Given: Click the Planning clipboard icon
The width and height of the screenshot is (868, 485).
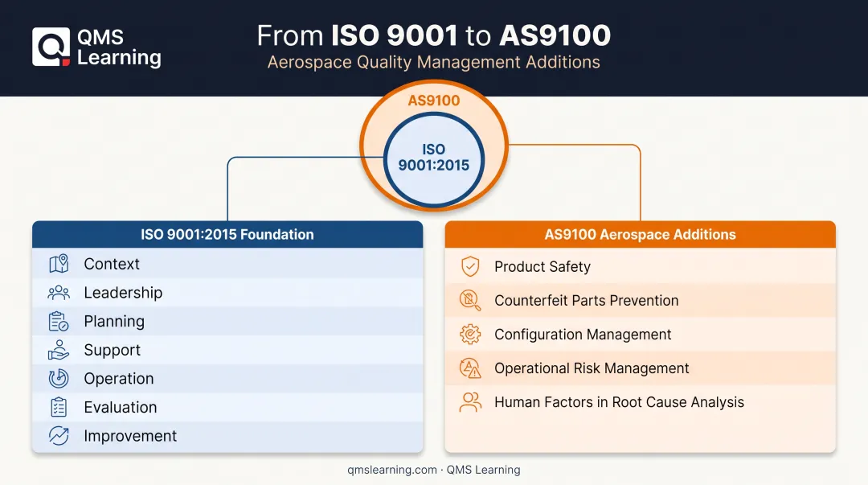Looking at the screenshot, I should (x=59, y=322).
